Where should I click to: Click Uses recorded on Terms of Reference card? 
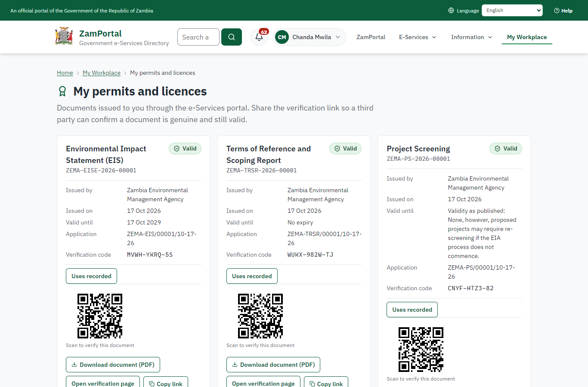coord(252,276)
